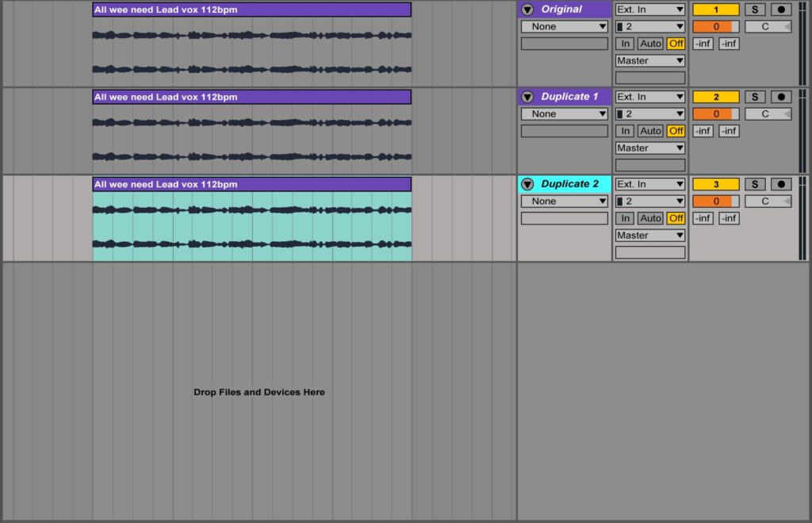Image resolution: width=812 pixels, height=523 pixels.
Task: Solo the Duplicate 2 track
Action: [755, 184]
